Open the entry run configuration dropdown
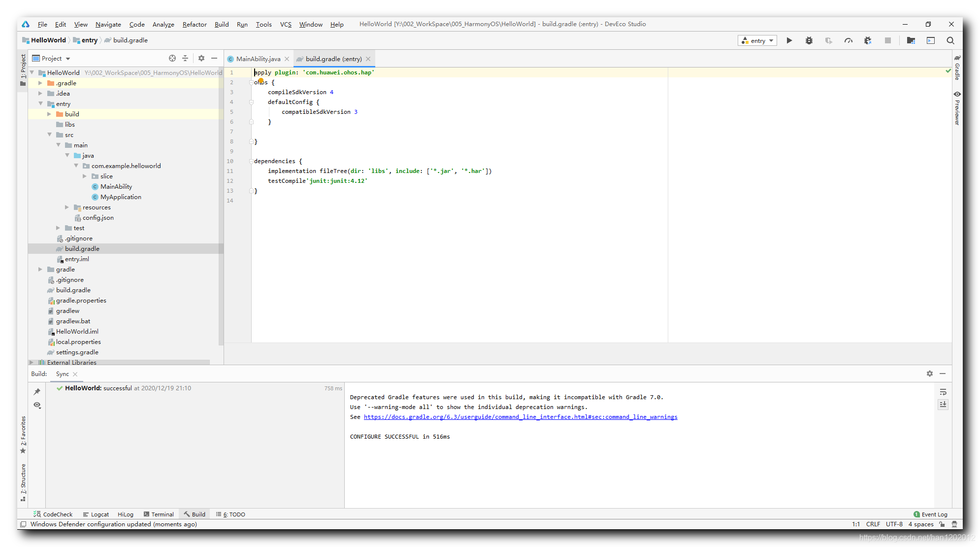 point(757,40)
